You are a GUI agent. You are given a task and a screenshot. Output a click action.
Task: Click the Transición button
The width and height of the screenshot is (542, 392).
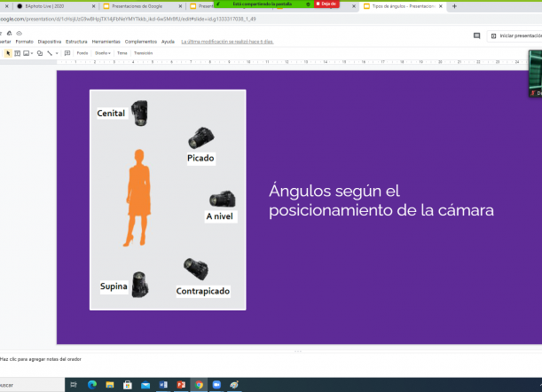point(143,53)
